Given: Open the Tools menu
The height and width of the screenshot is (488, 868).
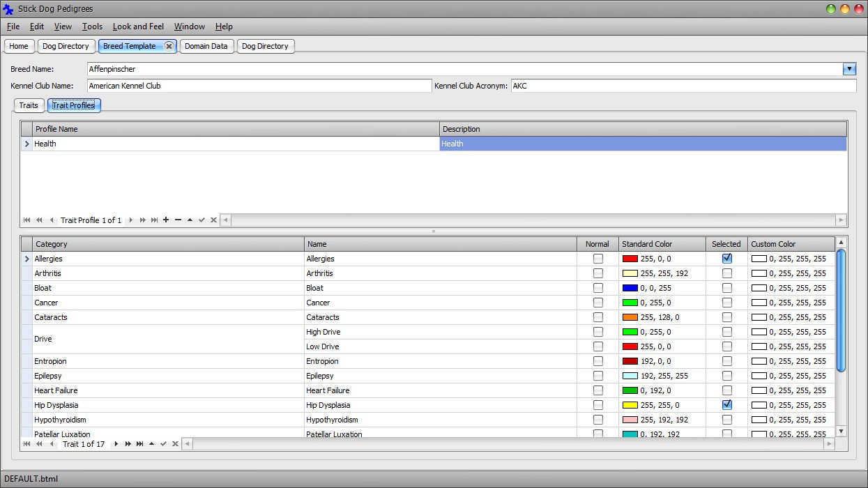Looking at the screenshot, I should (x=92, y=26).
